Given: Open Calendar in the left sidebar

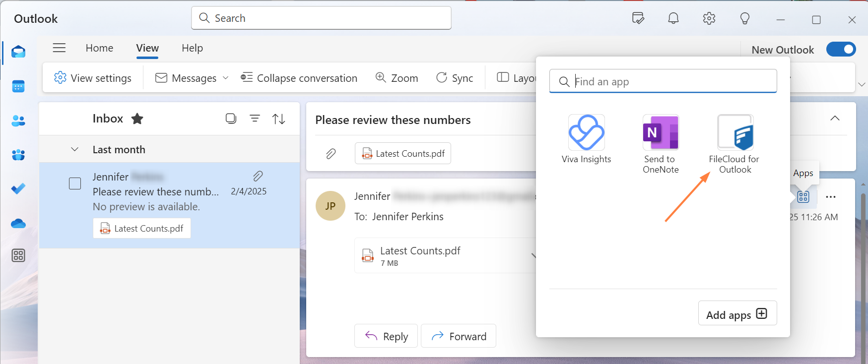Looking at the screenshot, I should tap(18, 86).
